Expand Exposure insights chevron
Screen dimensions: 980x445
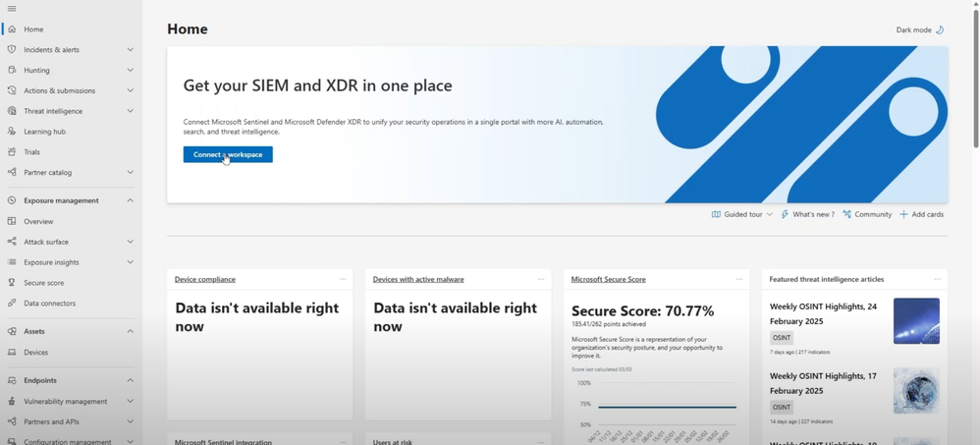(x=130, y=262)
